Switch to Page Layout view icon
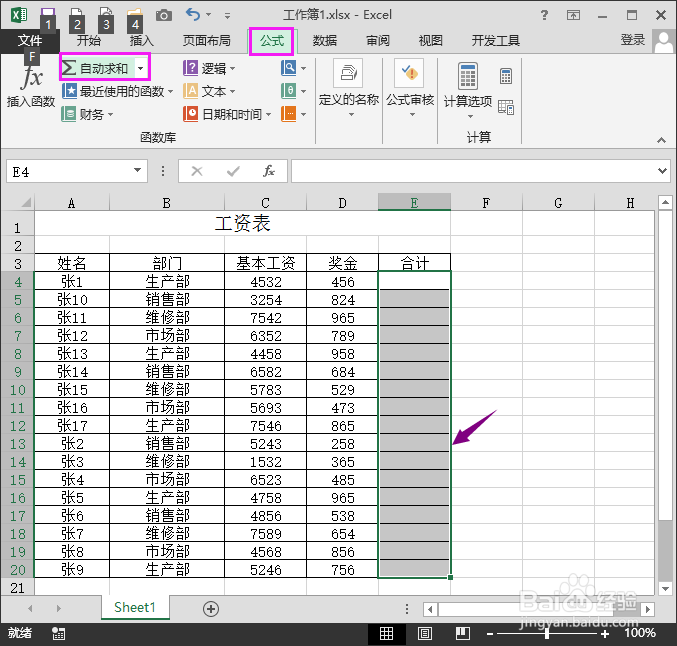The width and height of the screenshot is (677, 646). (x=424, y=633)
